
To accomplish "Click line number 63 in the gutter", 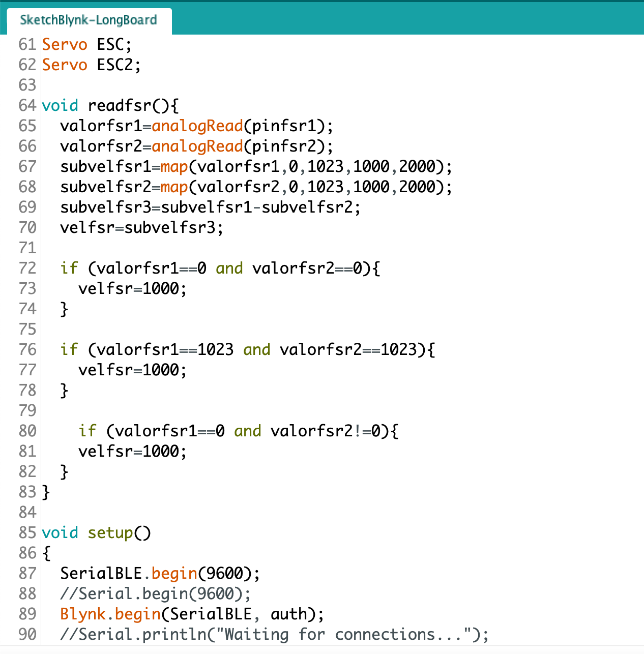I will pos(27,85).
